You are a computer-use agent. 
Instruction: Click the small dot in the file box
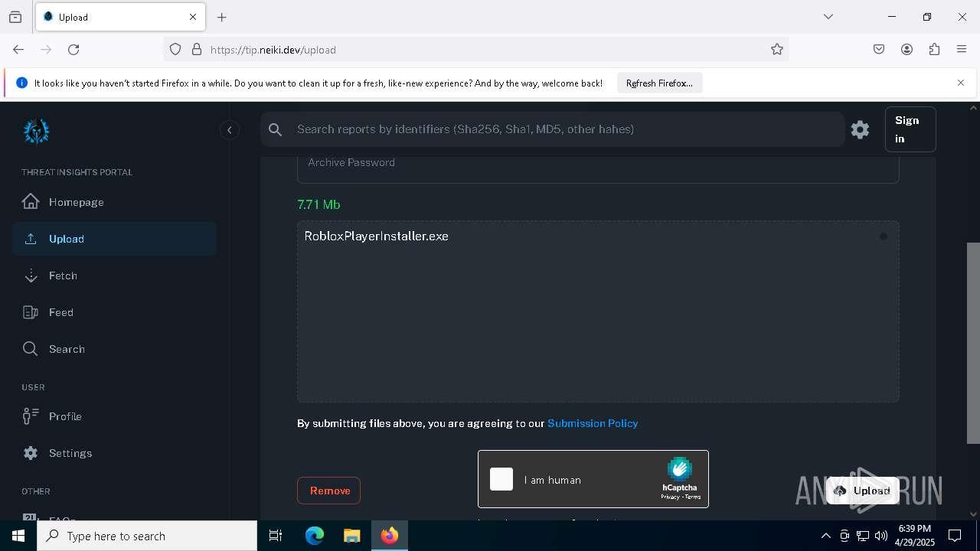(x=883, y=236)
